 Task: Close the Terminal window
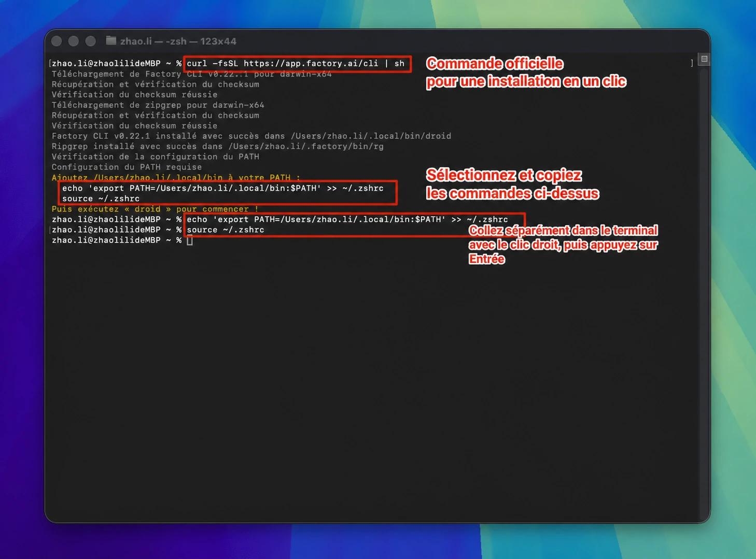click(57, 41)
